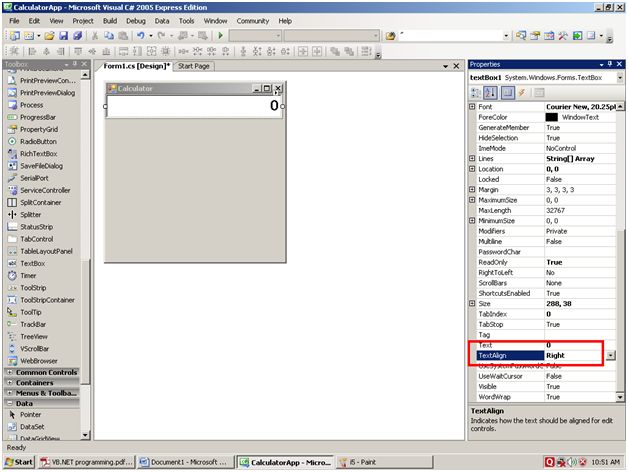Expand the Font property
This screenshot has width=628, height=472.
click(472, 107)
